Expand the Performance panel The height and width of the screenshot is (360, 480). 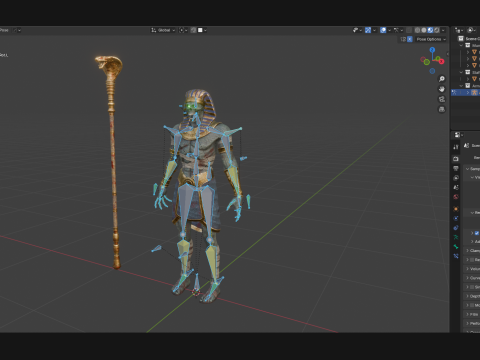tap(467, 323)
